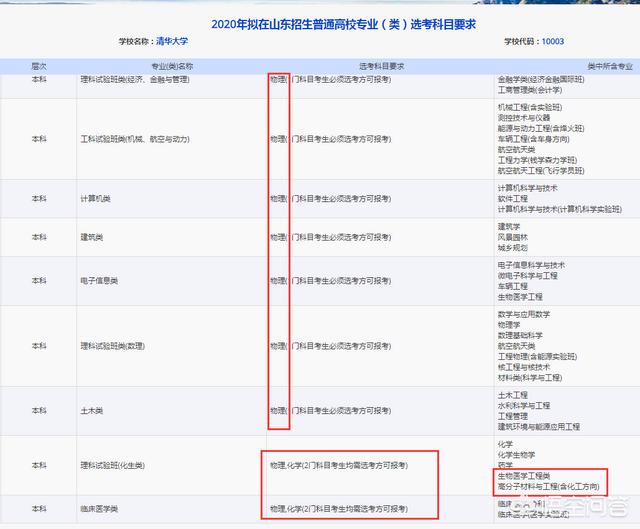Viewport: 640px width, 529px height.
Task: Select the 计算机类 major cell
Action: click(96, 199)
